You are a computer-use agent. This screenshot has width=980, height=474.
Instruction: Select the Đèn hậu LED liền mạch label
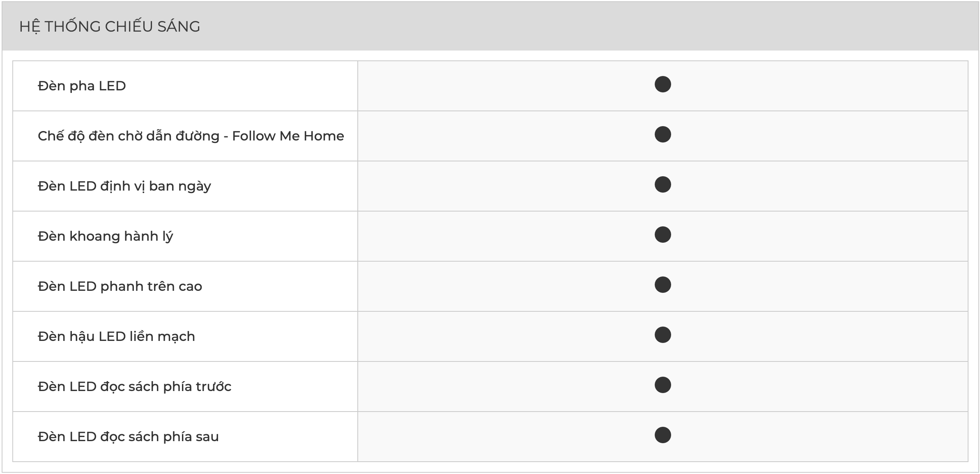pos(116,336)
